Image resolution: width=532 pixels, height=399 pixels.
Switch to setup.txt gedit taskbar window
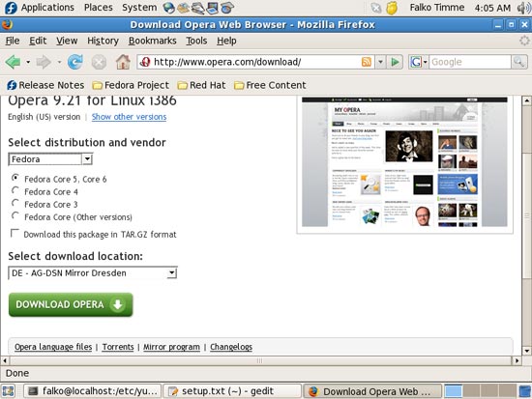(x=232, y=391)
